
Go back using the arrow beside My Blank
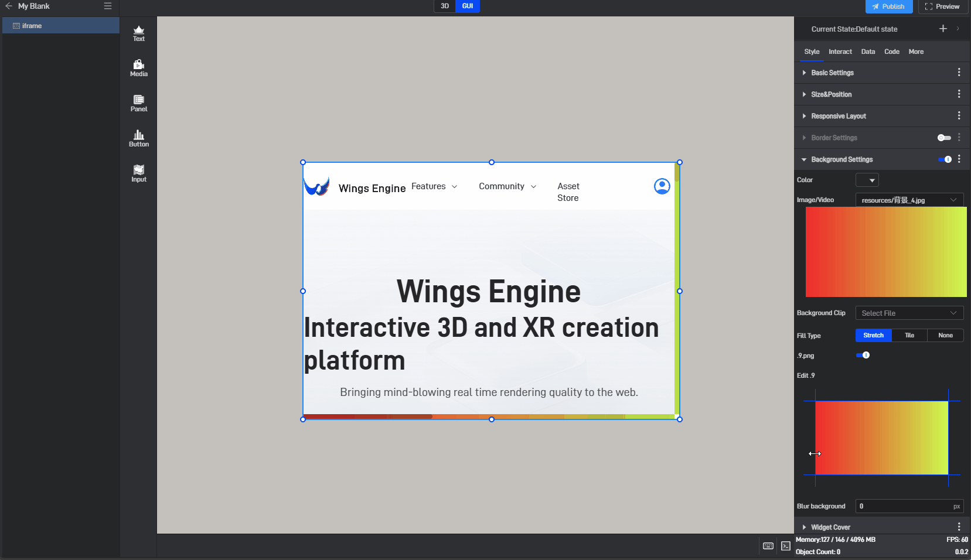click(9, 6)
